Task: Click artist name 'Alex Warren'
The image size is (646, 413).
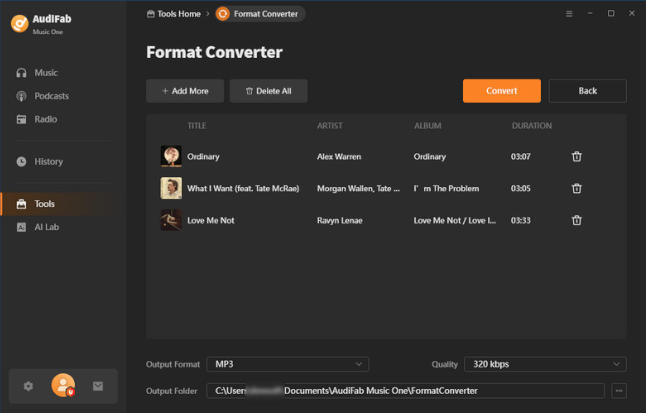Action: point(339,157)
